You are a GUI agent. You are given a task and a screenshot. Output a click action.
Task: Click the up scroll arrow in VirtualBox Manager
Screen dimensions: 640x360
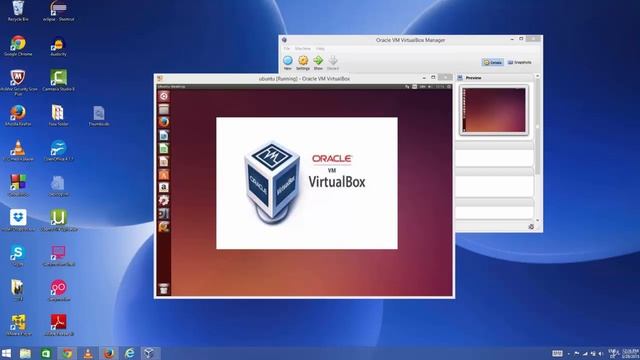pos(538,76)
